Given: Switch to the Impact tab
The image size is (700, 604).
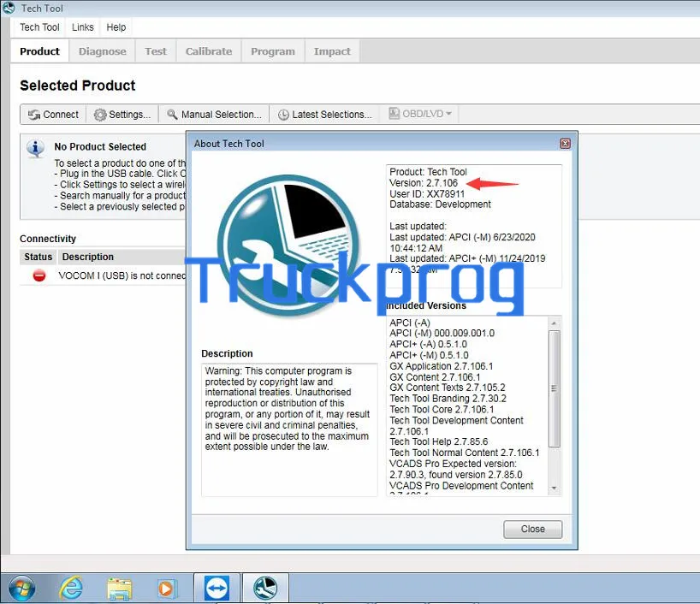Looking at the screenshot, I should 332,51.
